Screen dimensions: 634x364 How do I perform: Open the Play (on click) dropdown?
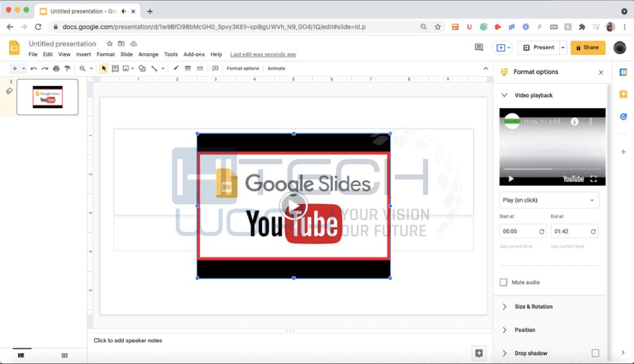coord(549,200)
